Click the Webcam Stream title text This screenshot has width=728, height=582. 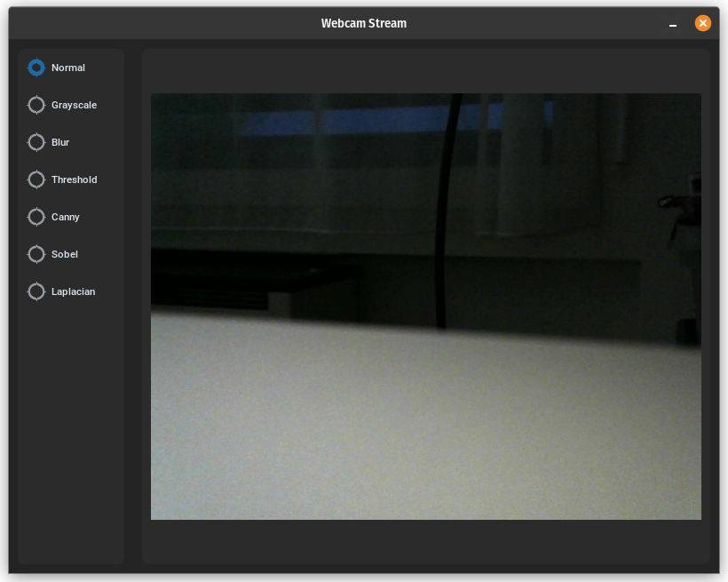tap(363, 23)
